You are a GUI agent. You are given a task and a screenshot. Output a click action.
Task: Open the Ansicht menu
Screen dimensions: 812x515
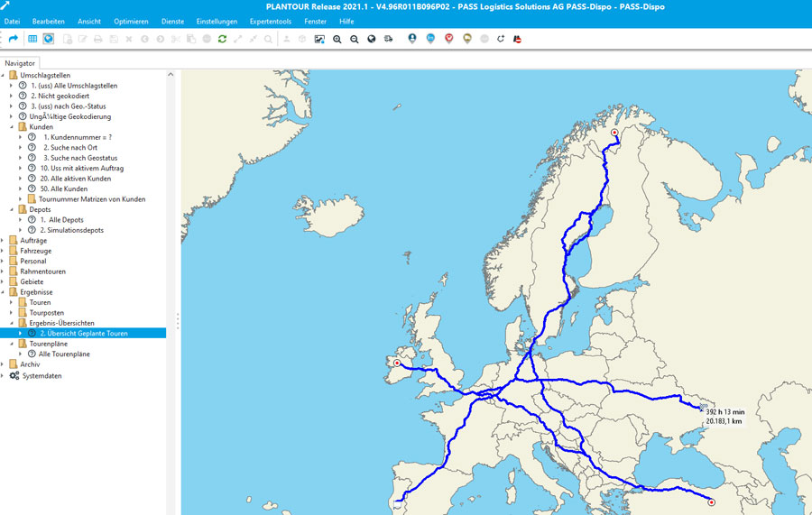pos(89,22)
